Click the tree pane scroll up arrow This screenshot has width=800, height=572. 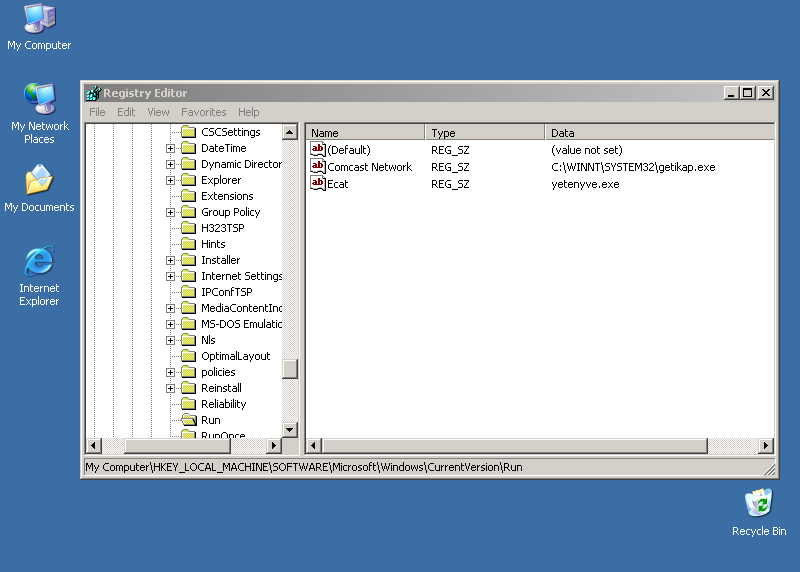coord(290,132)
